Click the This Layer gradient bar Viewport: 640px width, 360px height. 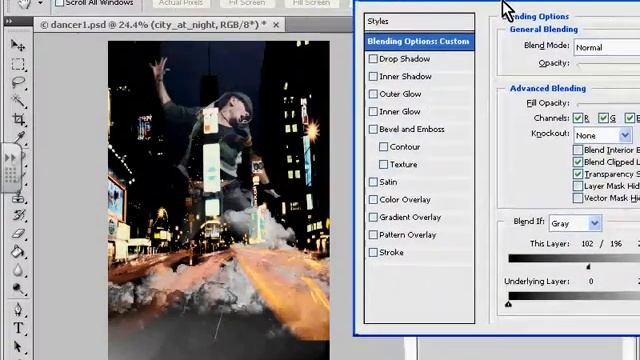pos(574,258)
